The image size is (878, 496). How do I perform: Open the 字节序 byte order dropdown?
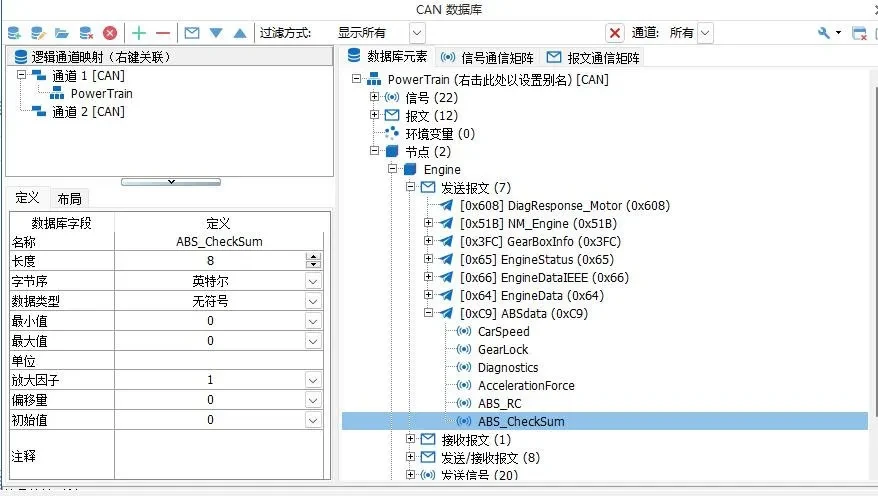pyautogui.click(x=313, y=281)
